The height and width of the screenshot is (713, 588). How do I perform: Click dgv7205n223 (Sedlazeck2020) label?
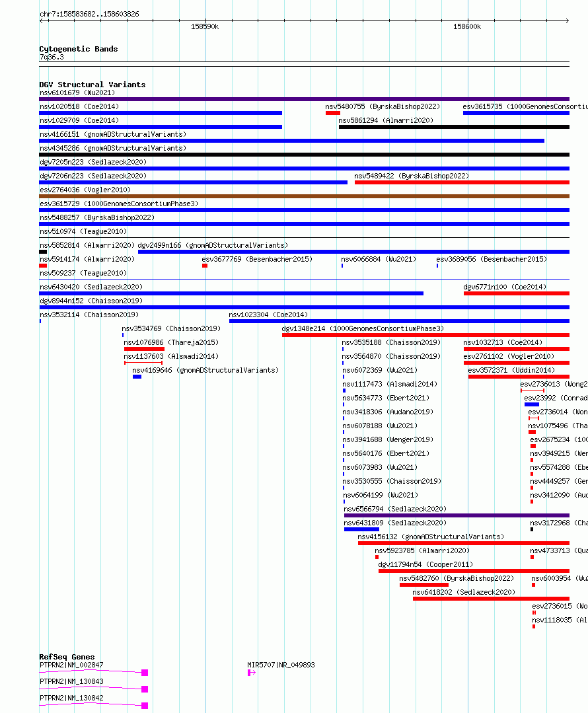[x=93, y=163]
